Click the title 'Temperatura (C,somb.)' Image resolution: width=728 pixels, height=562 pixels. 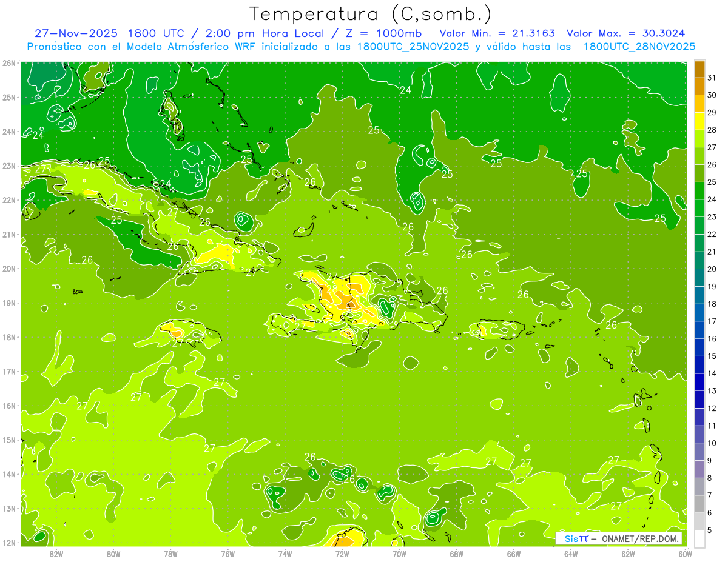(x=371, y=14)
